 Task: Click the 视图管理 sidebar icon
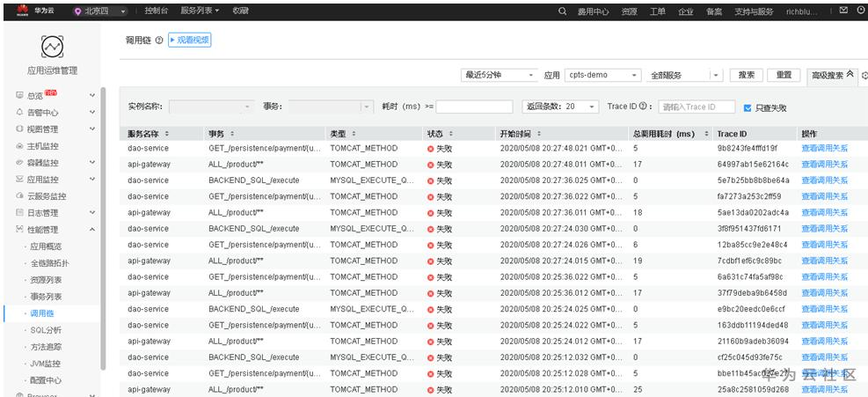pos(19,129)
